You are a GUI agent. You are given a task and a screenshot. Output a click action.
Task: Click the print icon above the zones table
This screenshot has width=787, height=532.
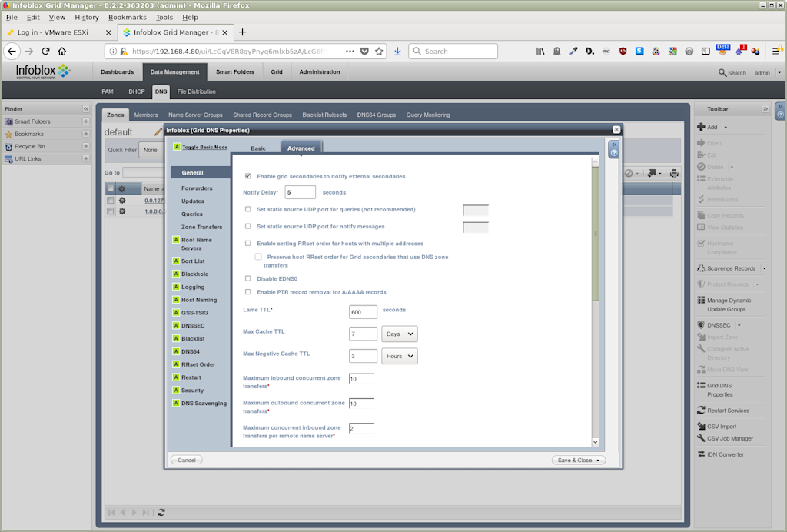click(674, 173)
